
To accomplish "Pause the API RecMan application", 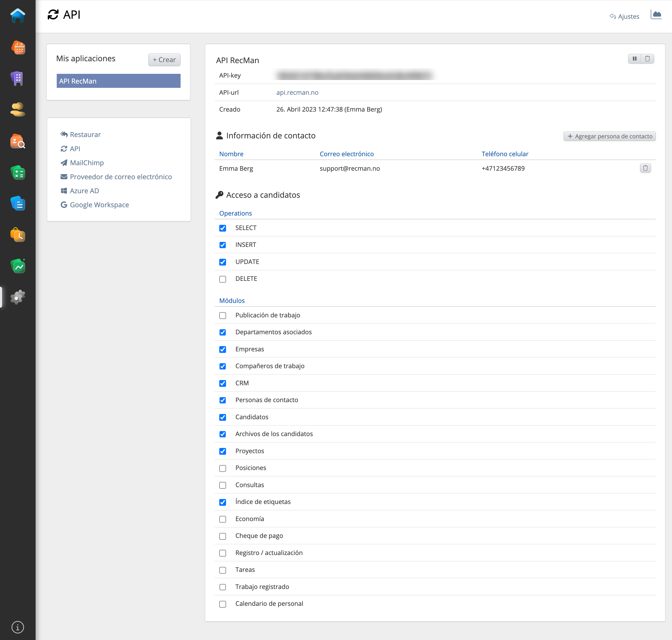I will click(x=634, y=59).
